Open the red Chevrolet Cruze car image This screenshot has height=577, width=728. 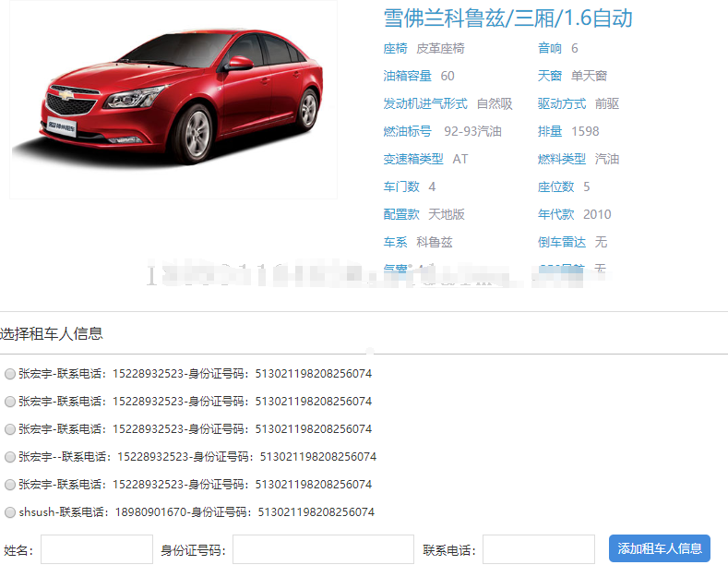coord(173,100)
